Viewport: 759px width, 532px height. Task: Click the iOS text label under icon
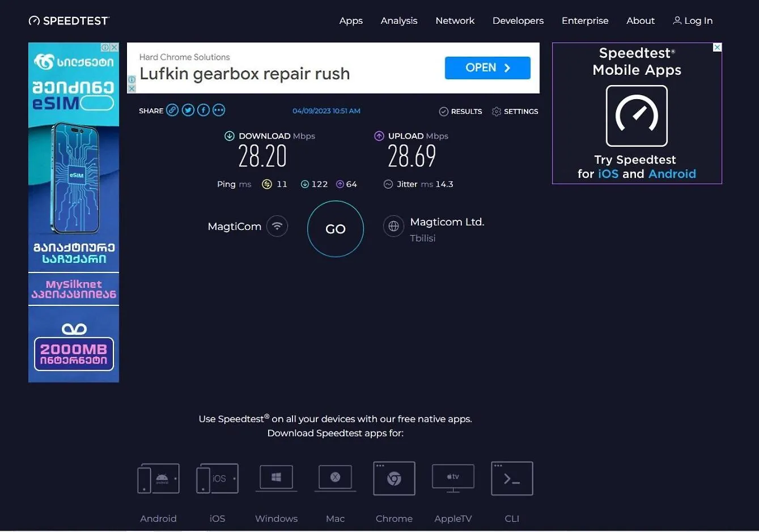[x=217, y=518]
